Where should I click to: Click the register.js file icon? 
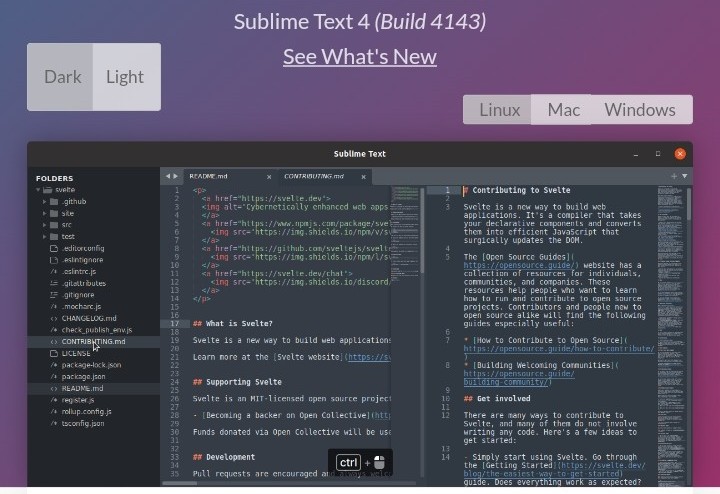(x=54, y=400)
